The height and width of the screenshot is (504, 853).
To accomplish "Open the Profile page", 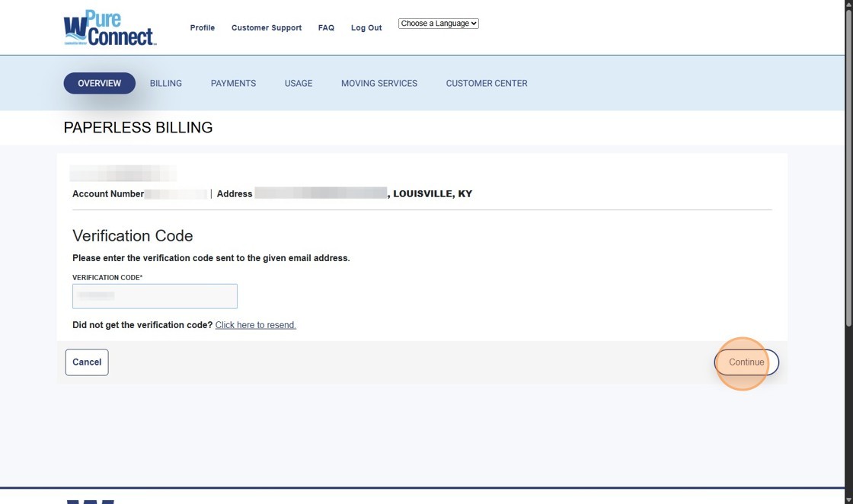I will point(202,27).
